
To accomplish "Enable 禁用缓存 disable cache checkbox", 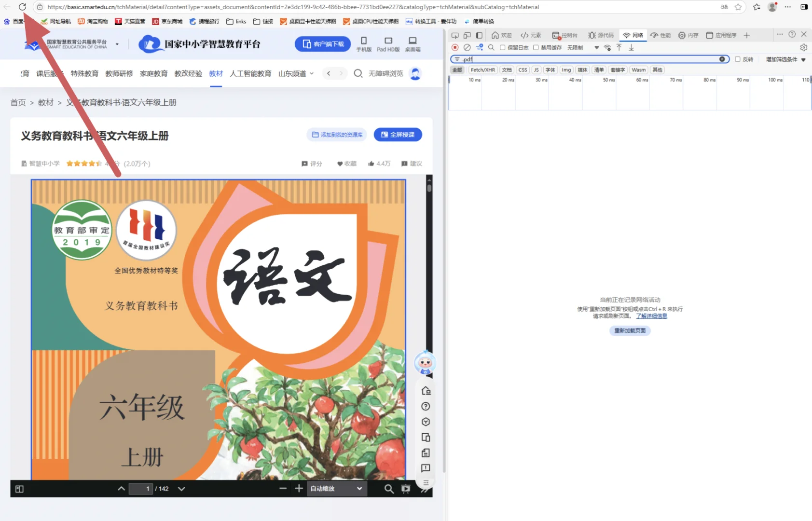I will [536, 47].
